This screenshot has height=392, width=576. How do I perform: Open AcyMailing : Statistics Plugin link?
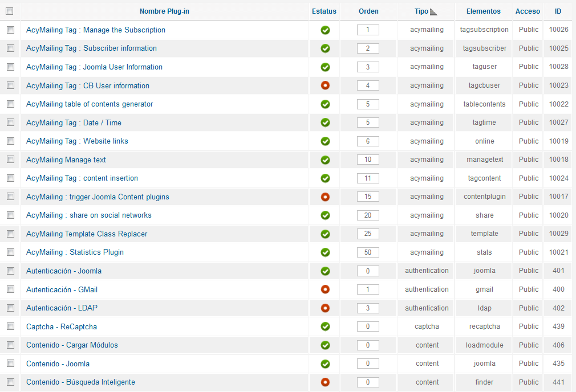pos(75,252)
